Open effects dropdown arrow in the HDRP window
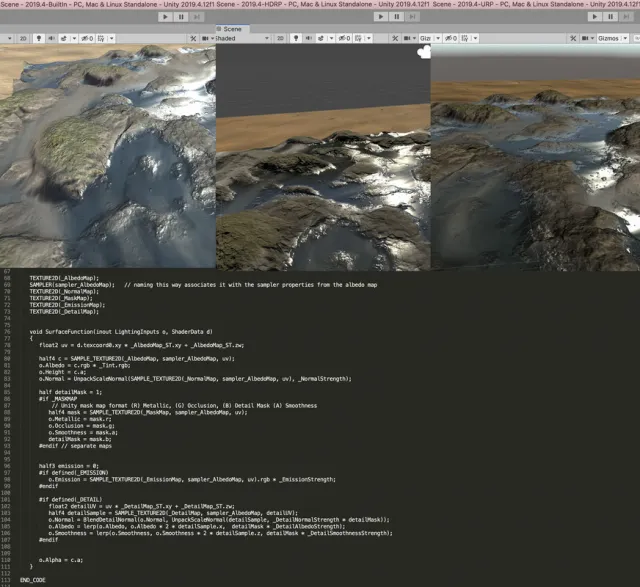Image resolution: width=640 pixels, height=587 pixels. tap(331, 38)
